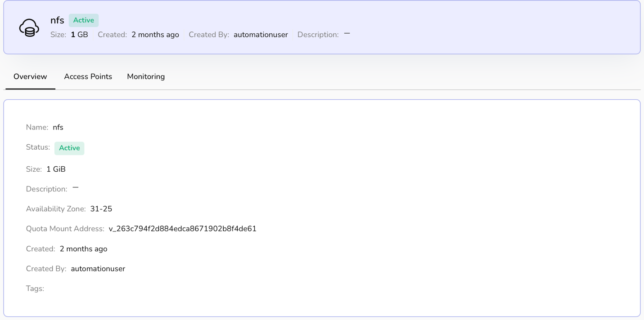Click the nfs value in the Name row
The height and width of the screenshot is (320, 644).
[58, 128]
